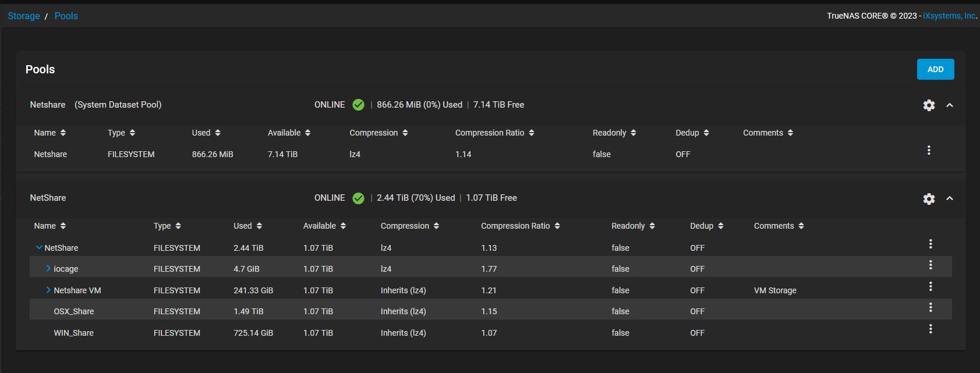Expand the Netshare VM dataset node
The image size is (980, 373).
[x=48, y=290]
